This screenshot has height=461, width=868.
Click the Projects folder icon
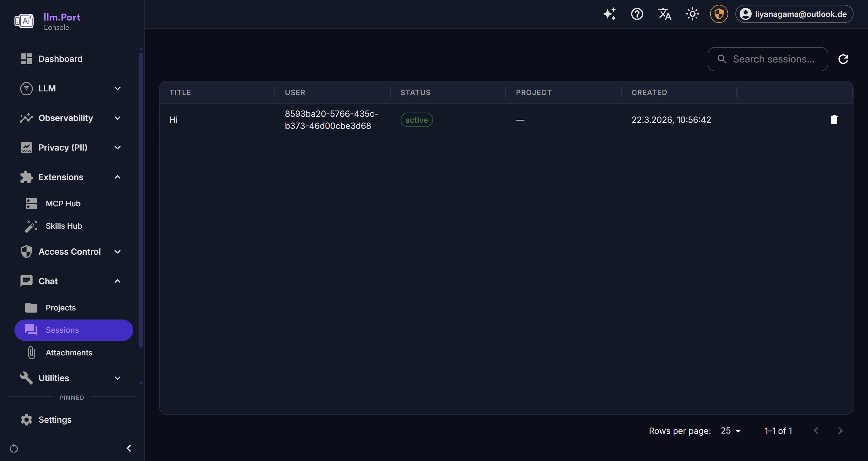(x=31, y=307)
